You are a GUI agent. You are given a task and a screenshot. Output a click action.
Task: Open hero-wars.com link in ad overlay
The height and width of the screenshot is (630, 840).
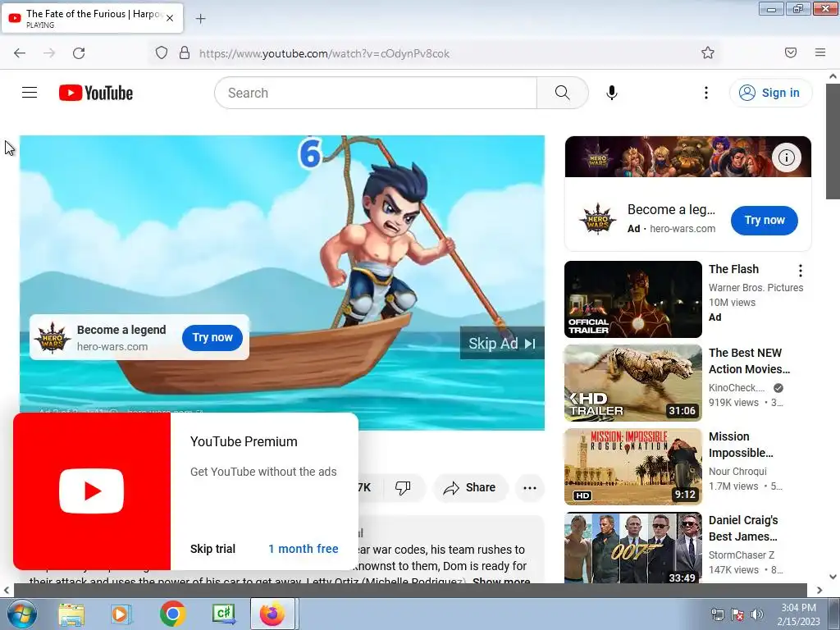pyautogui.click(x=112, y=347)
